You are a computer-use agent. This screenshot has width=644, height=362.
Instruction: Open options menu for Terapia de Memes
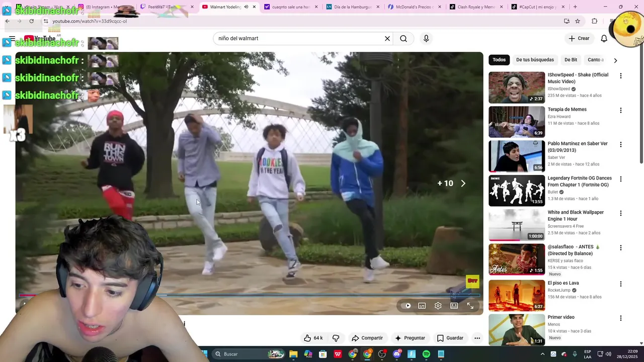(x=621, y=110)
